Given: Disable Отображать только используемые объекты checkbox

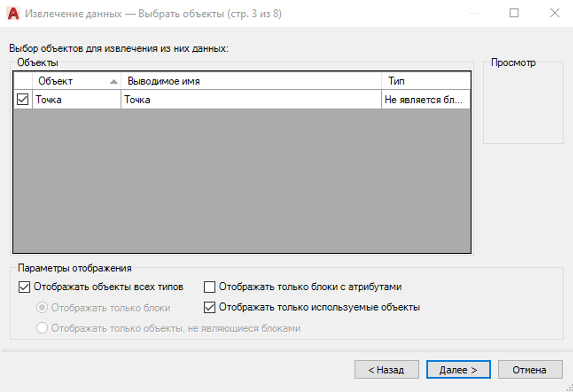Looking at the screenshot, I should [x=209, y=308].
